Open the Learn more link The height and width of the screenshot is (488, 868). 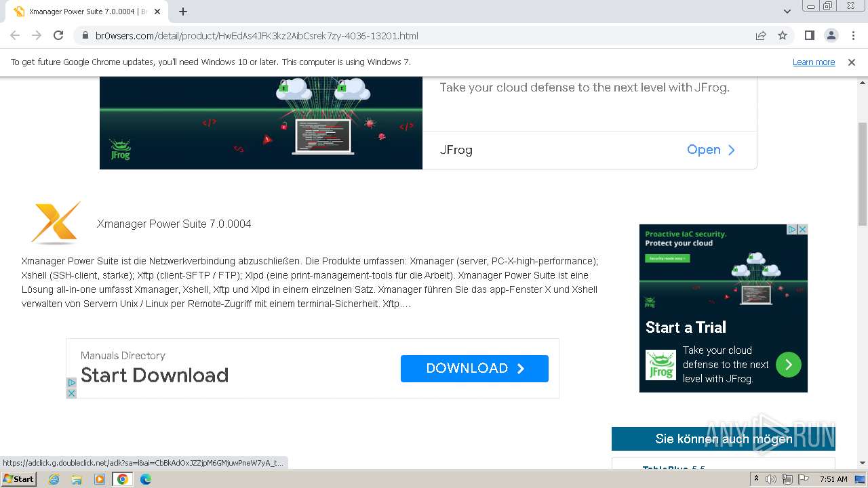click(x=814, y=62)
